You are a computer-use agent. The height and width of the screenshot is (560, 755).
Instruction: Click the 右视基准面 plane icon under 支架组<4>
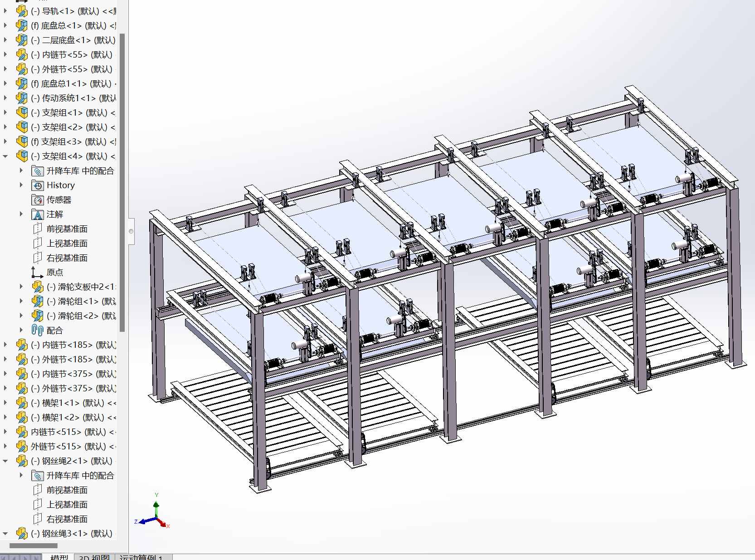pyautogui.click(x=38, y=258)
